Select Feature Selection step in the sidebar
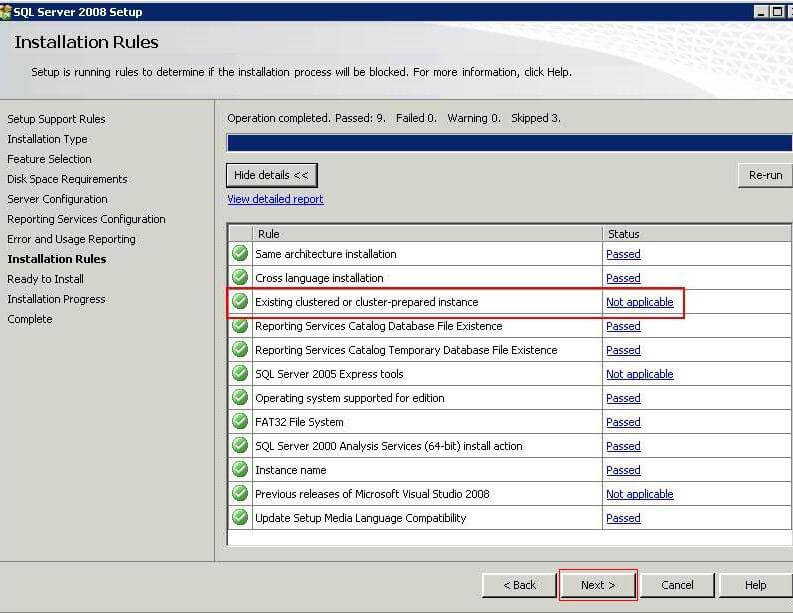793x613 pixels. point(49,159)
